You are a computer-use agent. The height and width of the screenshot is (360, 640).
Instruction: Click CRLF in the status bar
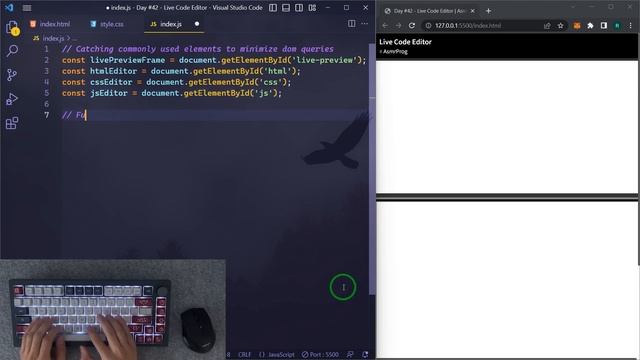244,355
